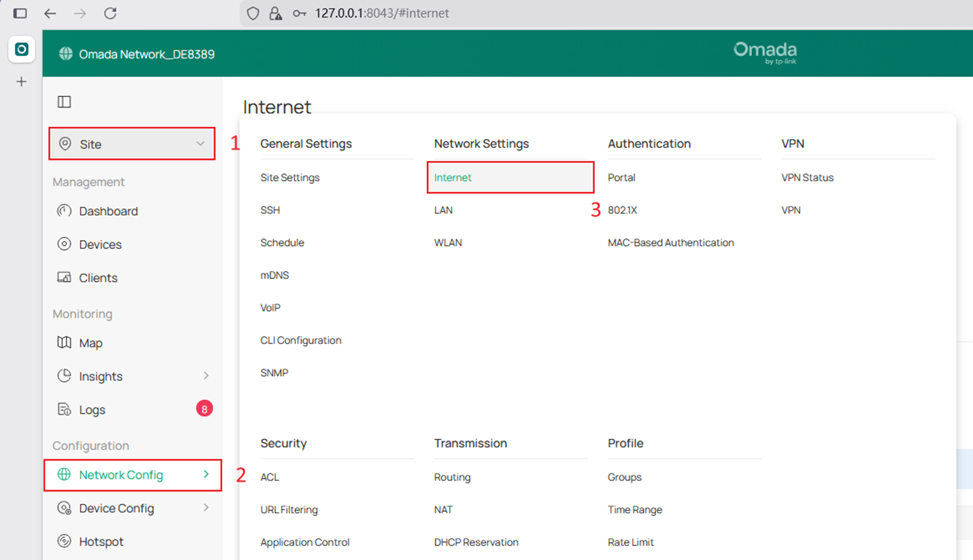Click the browser address bar
973x560 pixels.
click(x=382, y=13)
